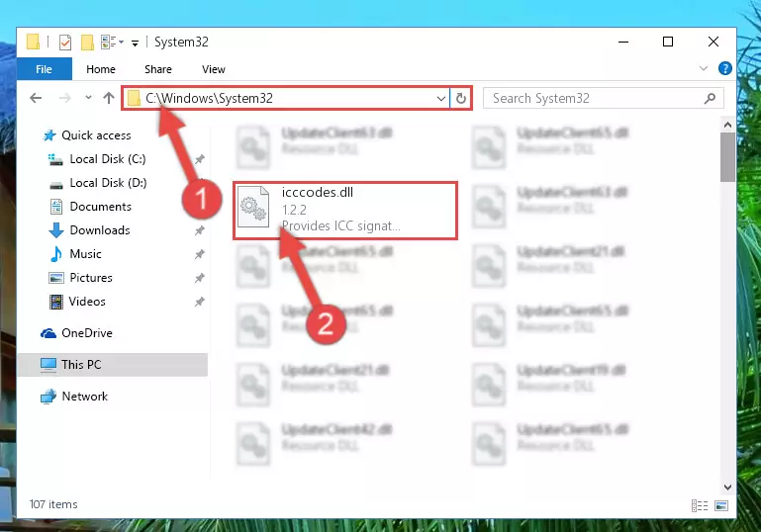The width and height of the screenshot is (761, 532).
Task: Click the icccodes.dll gear file icon
Action: pyautogui.click(x=254, y=207)
